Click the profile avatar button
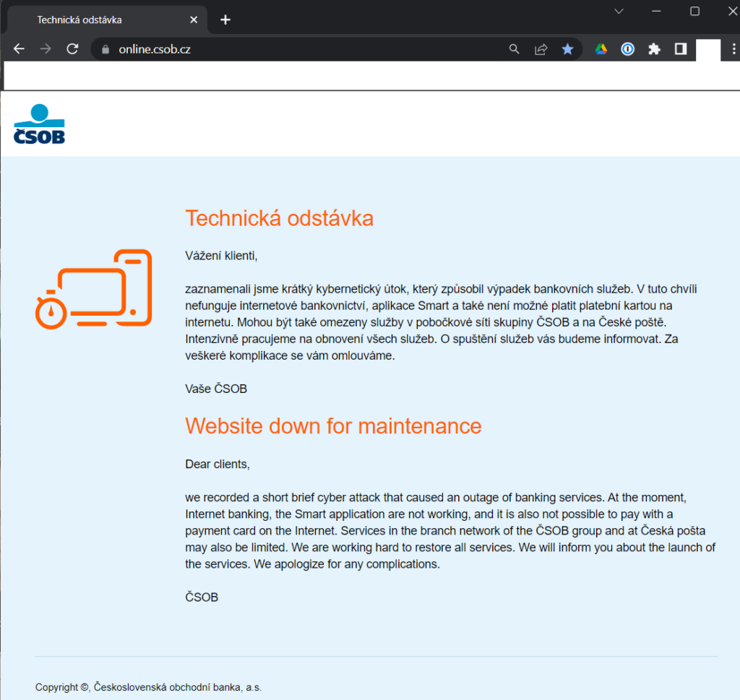The image size is (740, 700). point(708,50)
